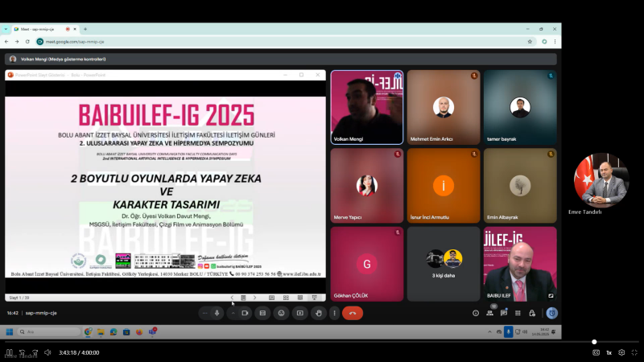Viewport: 644px width, 362px height.
Task: Open the activities grid icon
Action: 518,313
